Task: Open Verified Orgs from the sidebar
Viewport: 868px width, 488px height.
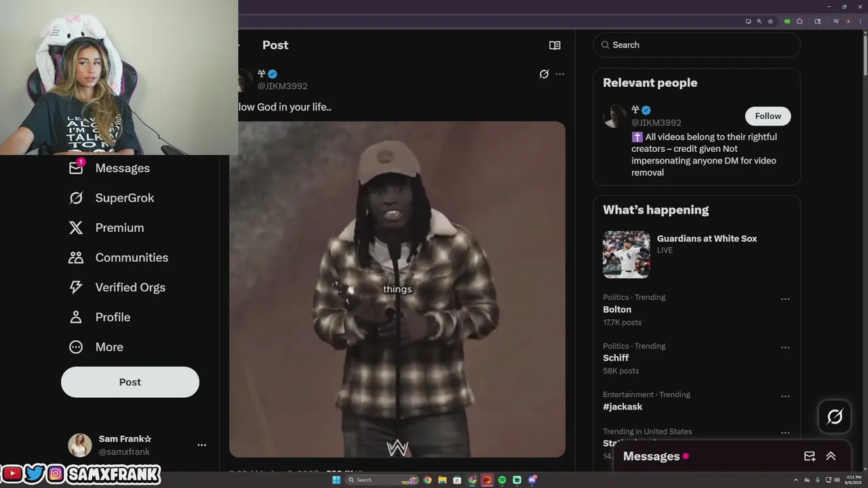Action: click(117, 287)
